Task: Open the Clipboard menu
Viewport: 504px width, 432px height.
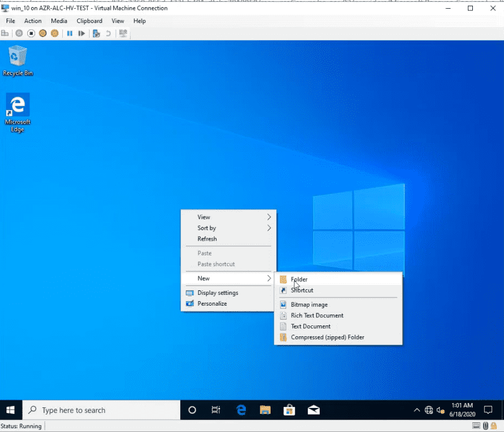Action: pos(89,21)
